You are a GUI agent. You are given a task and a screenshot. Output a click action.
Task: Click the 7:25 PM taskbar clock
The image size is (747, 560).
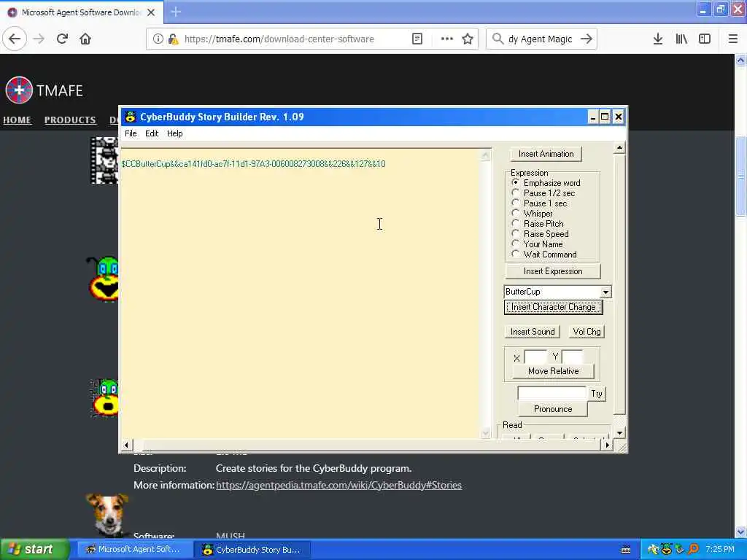point(720,549)
